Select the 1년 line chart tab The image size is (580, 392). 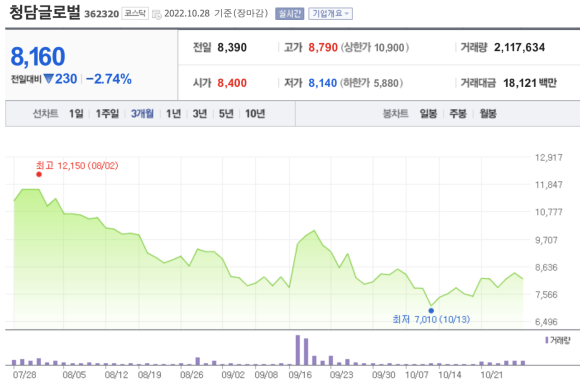pos(173,114)
